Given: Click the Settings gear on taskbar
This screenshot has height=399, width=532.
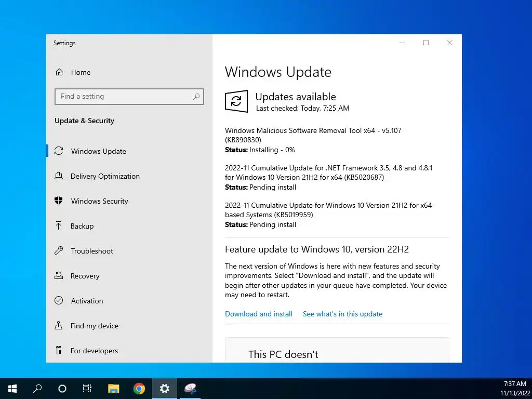Looking at the screenshot, I should (x=165, y=389).
